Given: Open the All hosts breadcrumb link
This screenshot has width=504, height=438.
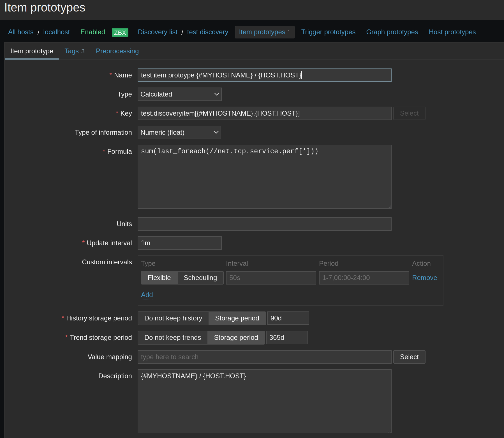Looking at the screenshot, I should coord(21,32).
